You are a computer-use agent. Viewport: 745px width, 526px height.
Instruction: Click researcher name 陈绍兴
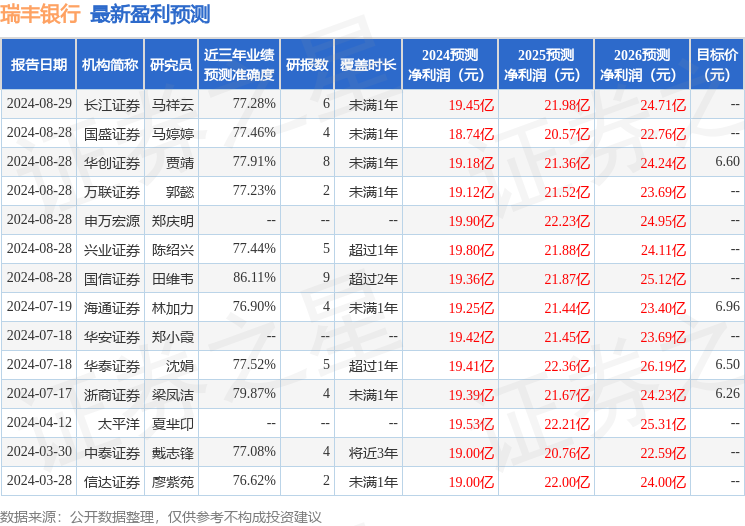[173, 250]
